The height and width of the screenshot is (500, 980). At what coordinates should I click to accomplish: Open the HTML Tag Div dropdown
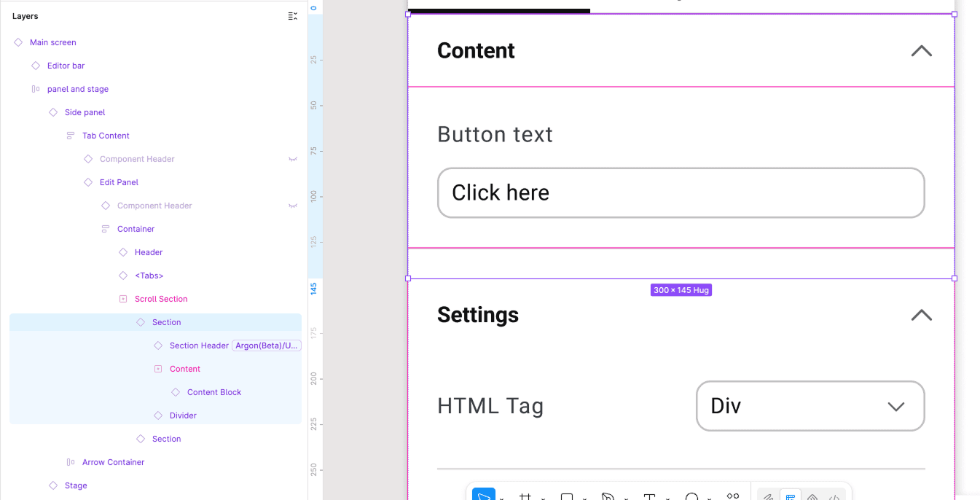pyautogui.click(x=810, y=406)
